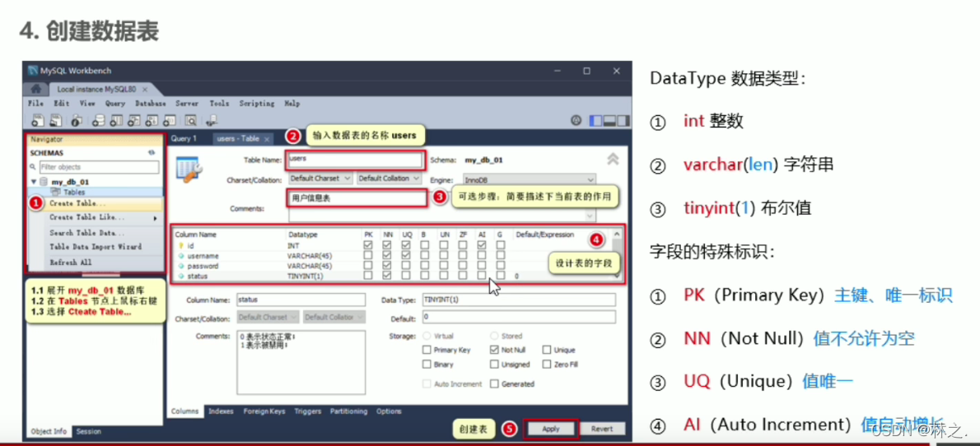Viewport: 980px width, 446px height.
Task: Open the table Default Charset dropdown
Action: (320, 179)
